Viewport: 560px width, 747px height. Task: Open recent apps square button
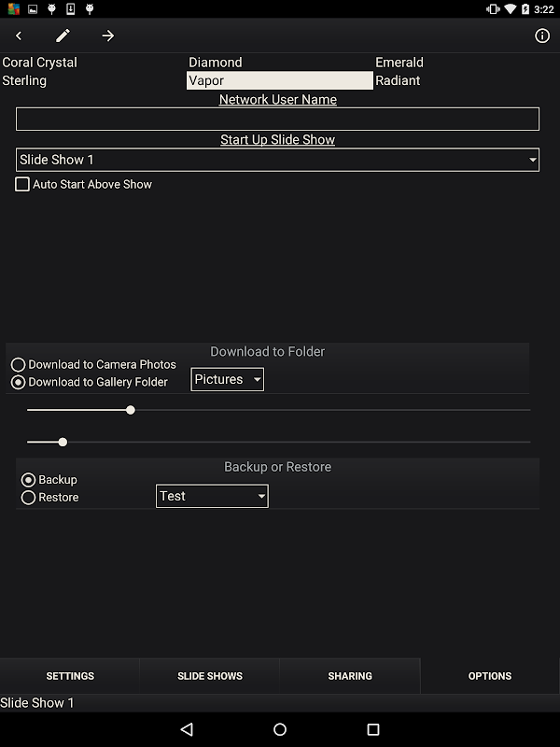(373, 729)
